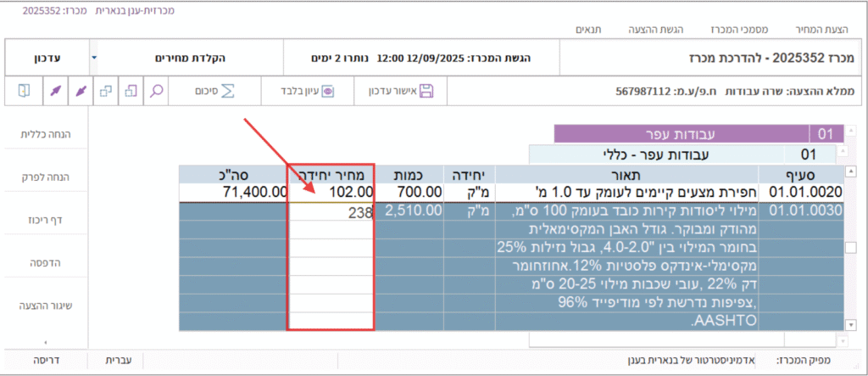Click the magnifying glass search icon
The width and height of the screenshot is (868, 376).
tap(157, 91)
